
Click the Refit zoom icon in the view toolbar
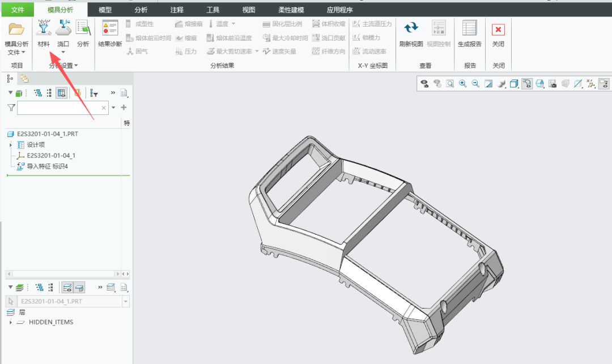pos(450,83)
